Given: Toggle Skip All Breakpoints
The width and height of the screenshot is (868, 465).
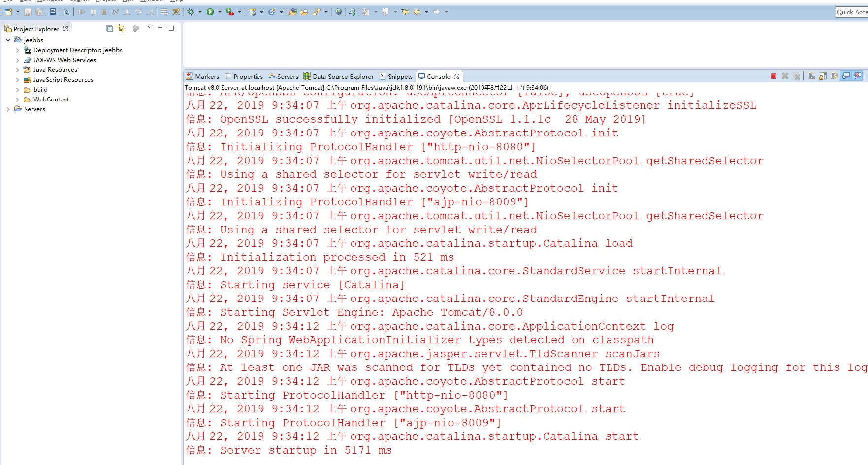Looking at the screenshot, I should (x=66, y=12).
